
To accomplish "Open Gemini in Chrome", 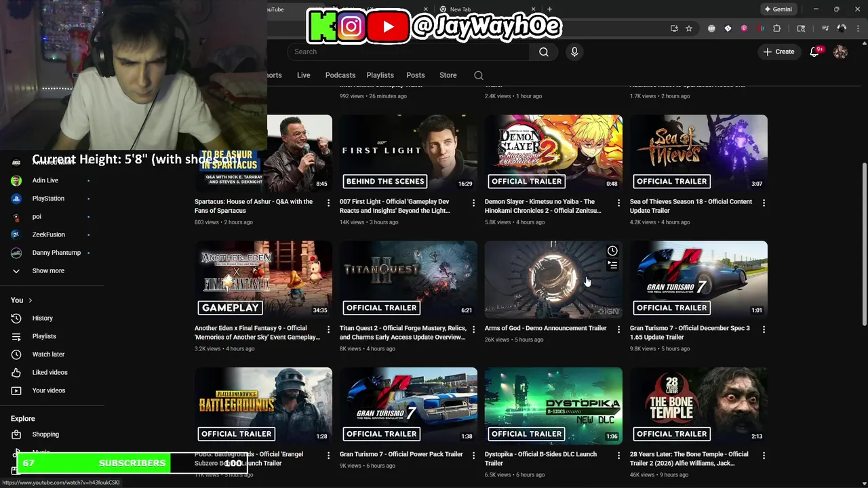I will [x=778, y=9].
